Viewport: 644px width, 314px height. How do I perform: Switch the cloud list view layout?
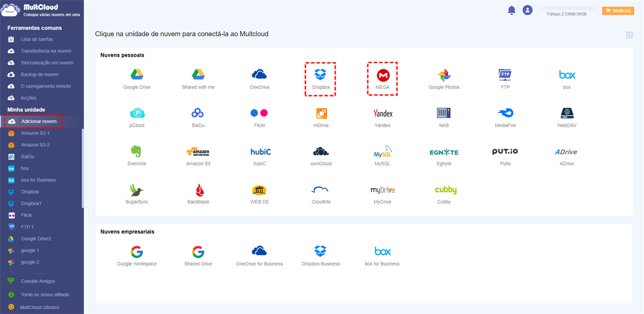[x=630, y=35]
